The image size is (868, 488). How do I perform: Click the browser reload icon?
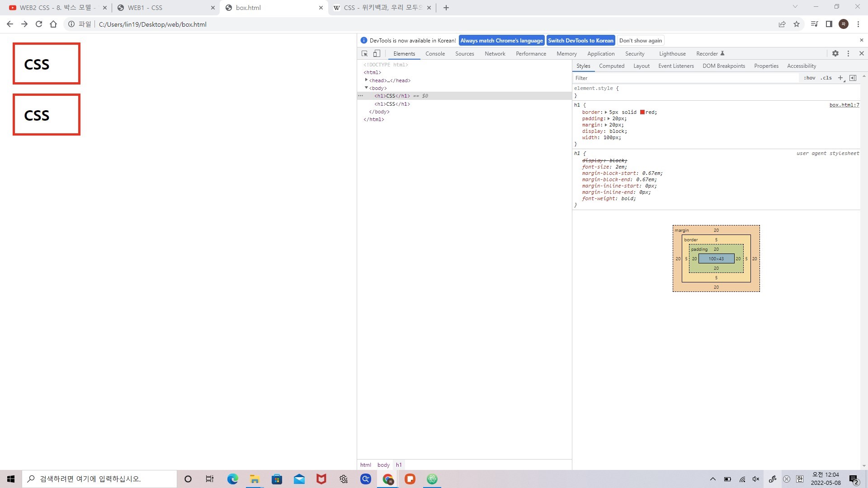tap(39, 24)
